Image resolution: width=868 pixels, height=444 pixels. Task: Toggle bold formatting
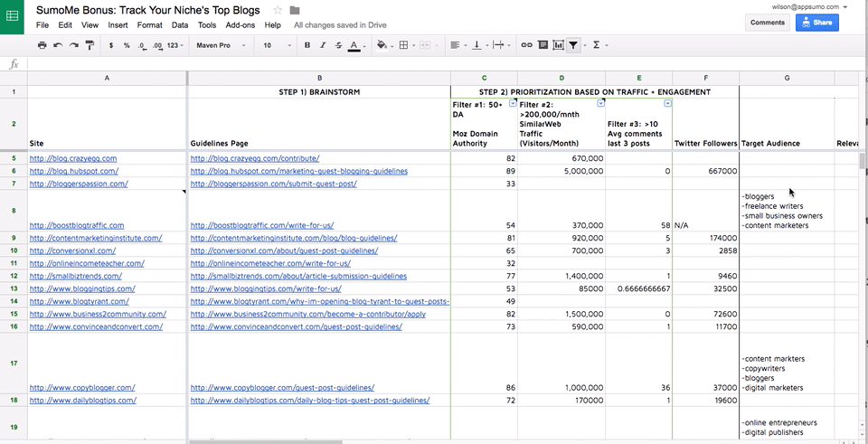pos(307,45)
